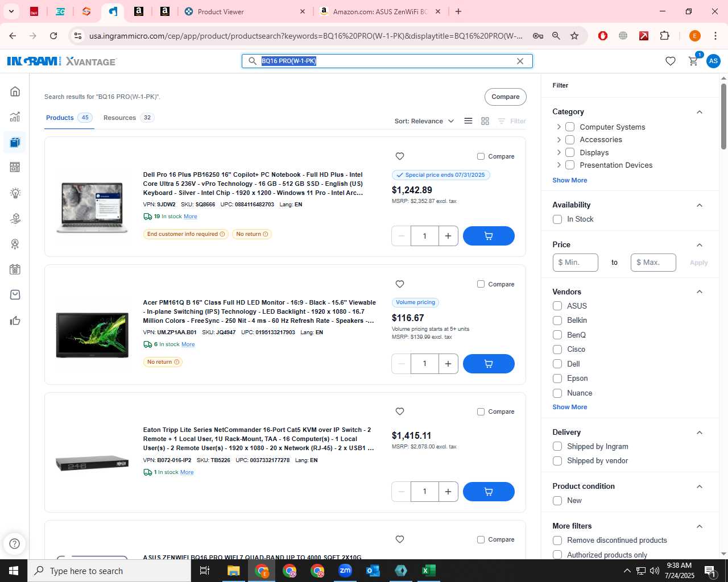Collapse the Vendors filter section
The width and height of the screenshot is (728, 582).
click(700, 292)
